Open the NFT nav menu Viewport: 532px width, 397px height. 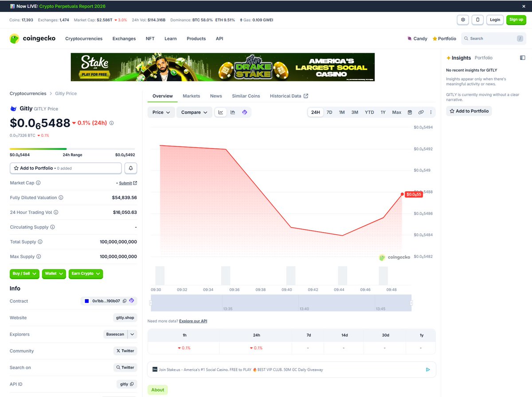150,39
